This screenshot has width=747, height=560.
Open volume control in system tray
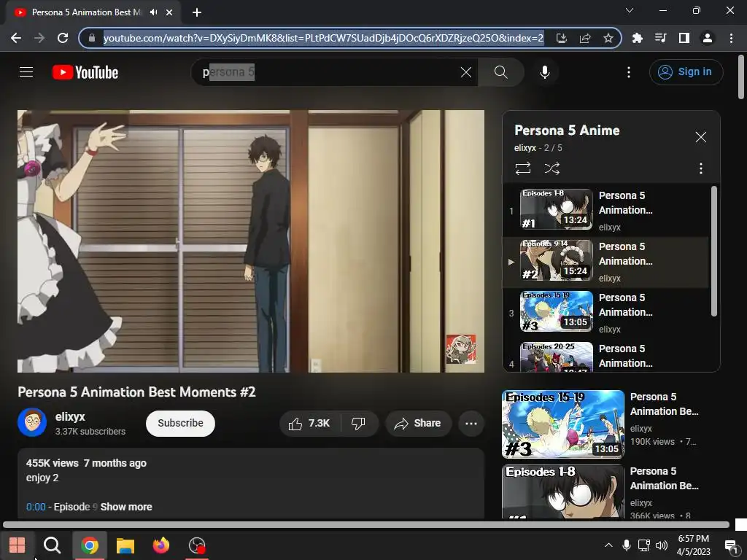661,545
